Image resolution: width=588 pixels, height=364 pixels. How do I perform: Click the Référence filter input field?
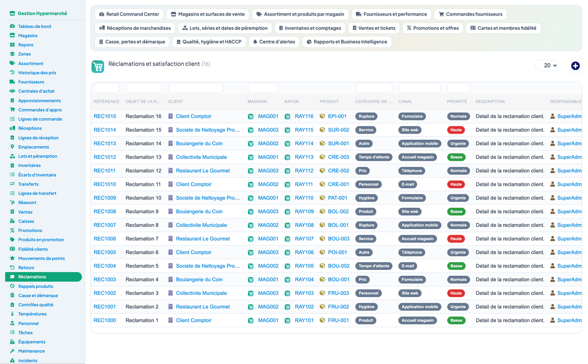107,88
